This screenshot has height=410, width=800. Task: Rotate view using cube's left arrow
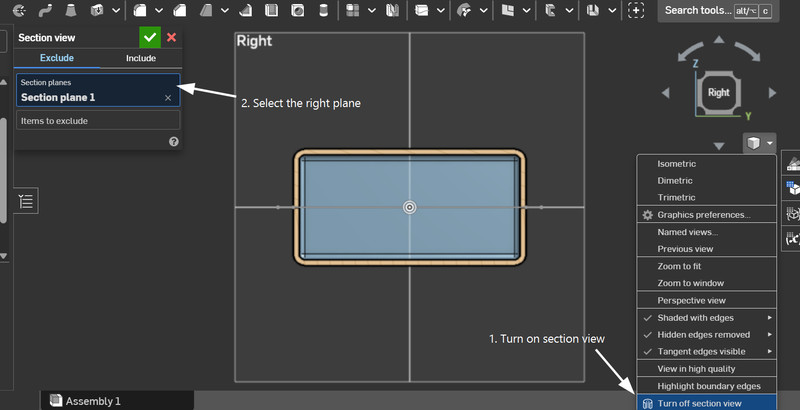(665, 93)
